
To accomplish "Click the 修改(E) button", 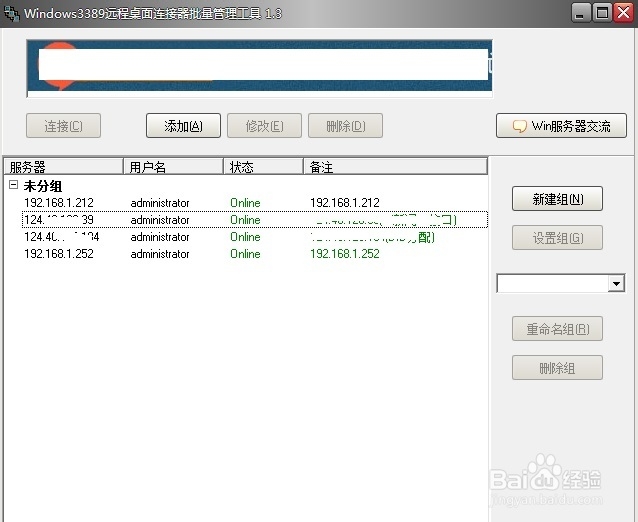I will 264,126.
